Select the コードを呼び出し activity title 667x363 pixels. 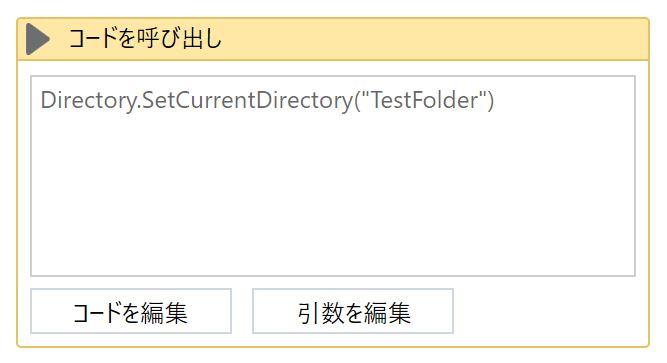(145, 38)
